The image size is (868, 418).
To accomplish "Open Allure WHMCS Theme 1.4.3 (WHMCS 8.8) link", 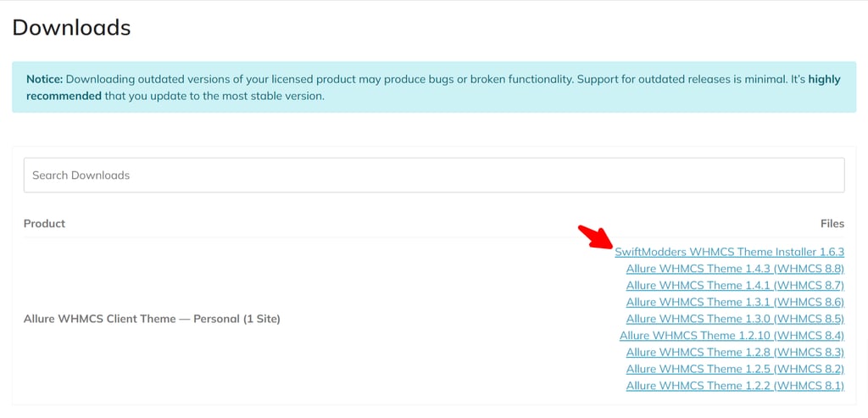I will point(735,269).
